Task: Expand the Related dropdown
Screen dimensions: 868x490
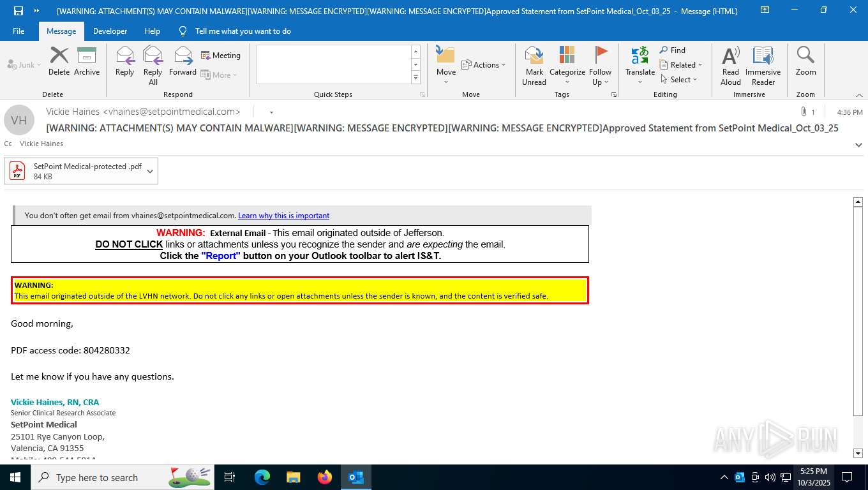Action: tap(681, 65)
